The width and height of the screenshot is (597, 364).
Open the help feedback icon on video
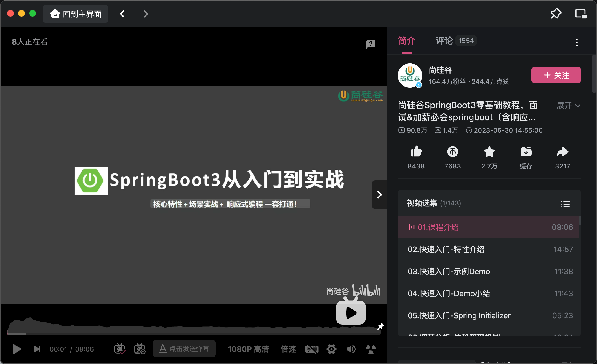coord(371,44)
